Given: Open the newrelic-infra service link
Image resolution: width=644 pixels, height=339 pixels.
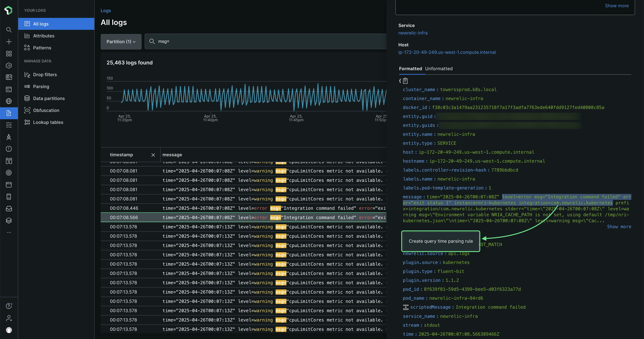Looking at the screenshot, I should click(413, 33).
